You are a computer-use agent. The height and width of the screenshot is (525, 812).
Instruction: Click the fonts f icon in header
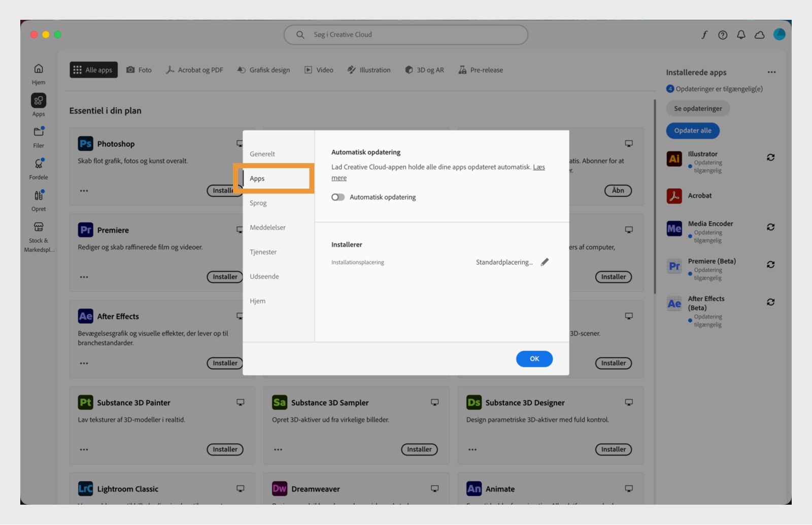[704, 35]
